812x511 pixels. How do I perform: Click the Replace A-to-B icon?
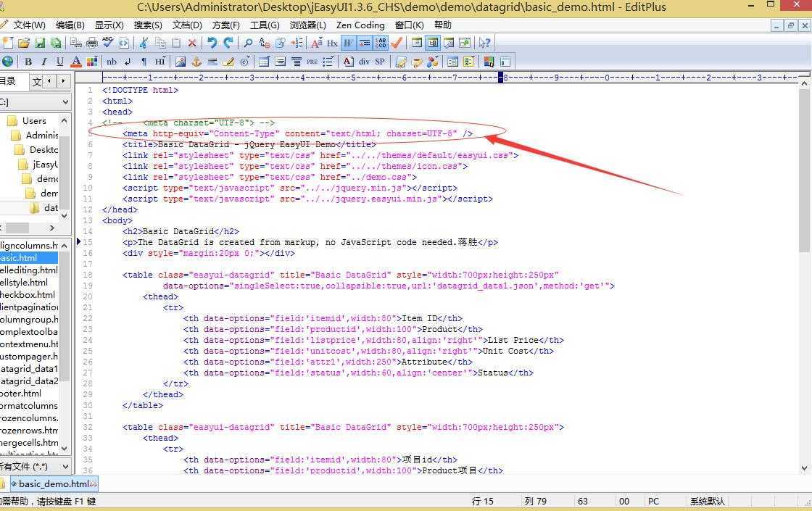(x=264, y=43)
